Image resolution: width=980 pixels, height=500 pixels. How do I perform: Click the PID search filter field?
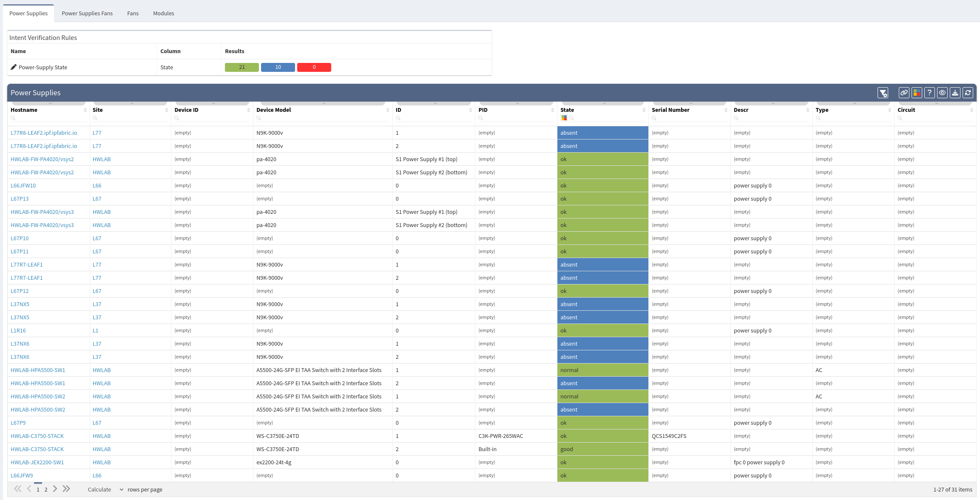[516, 118]
